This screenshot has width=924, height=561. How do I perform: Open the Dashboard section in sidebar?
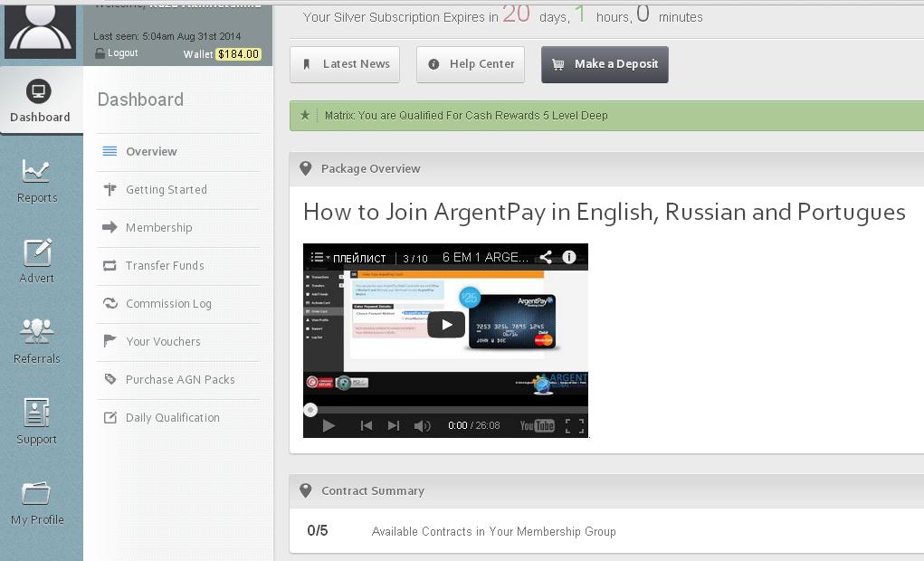[41, 100]
